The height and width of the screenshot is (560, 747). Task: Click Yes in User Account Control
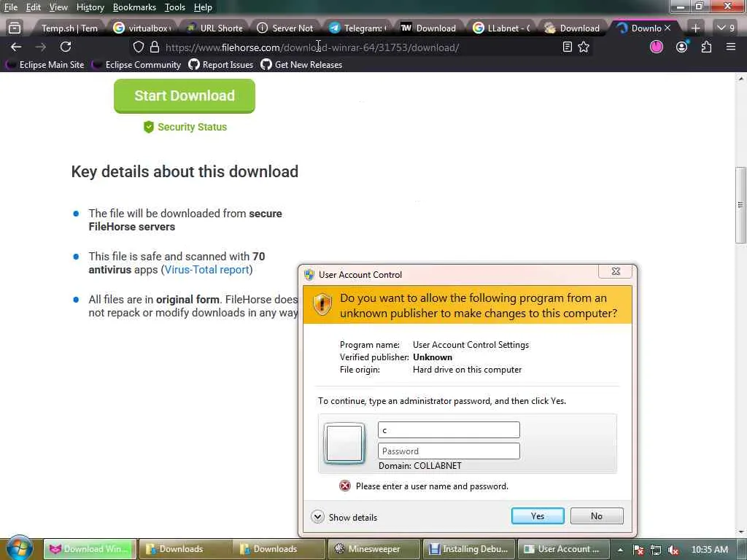point(538,516)
